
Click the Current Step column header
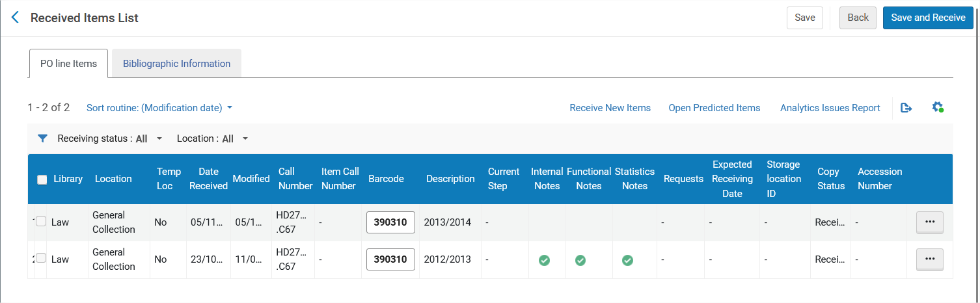tap(504, 179)
